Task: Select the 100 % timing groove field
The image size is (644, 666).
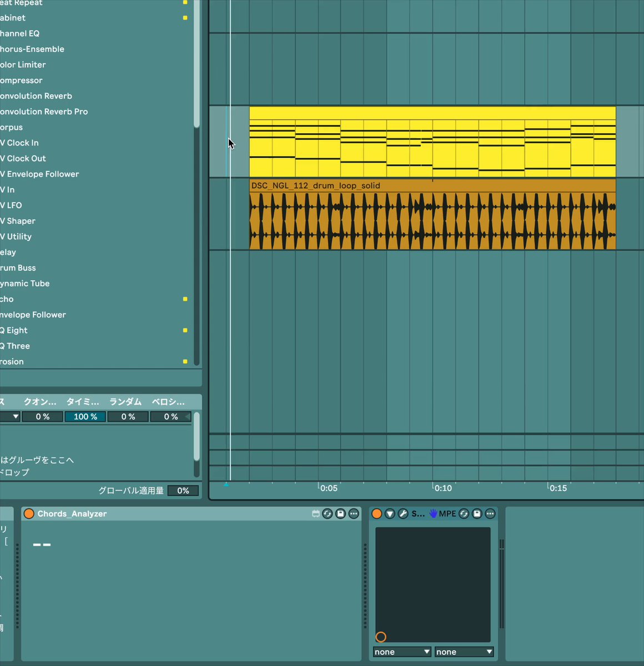Action: tap(85, 416)
